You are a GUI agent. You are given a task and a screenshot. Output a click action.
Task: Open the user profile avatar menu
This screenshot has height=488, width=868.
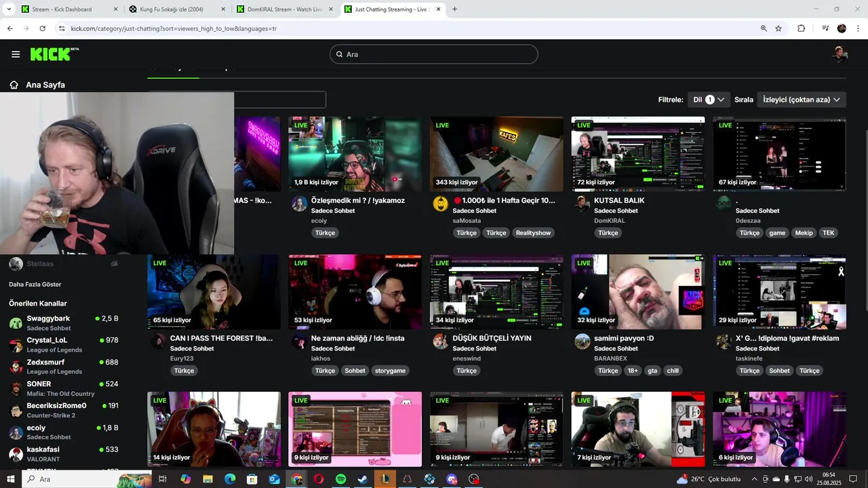coord(840,54)
